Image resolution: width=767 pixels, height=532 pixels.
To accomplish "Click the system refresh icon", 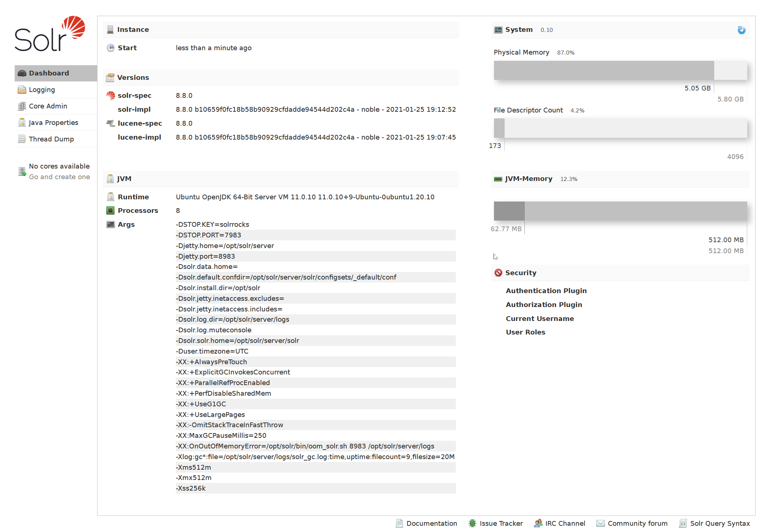I will coord(741,30).
